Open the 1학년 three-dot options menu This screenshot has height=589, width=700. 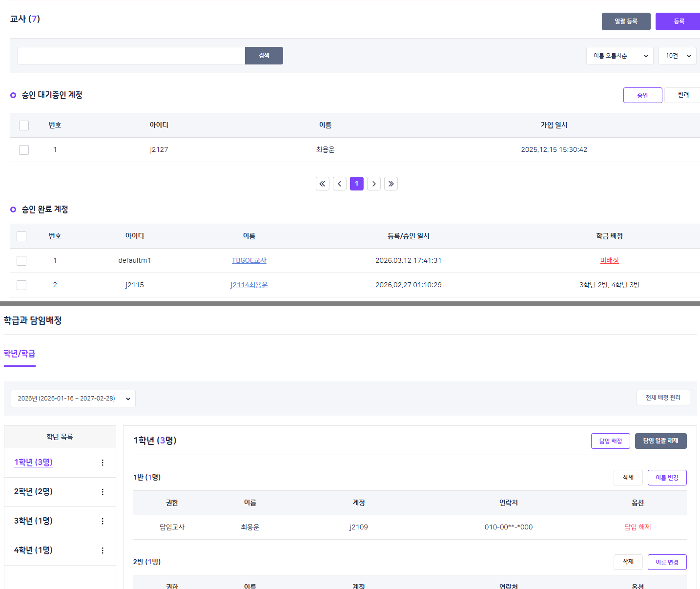tap(103, 463)
